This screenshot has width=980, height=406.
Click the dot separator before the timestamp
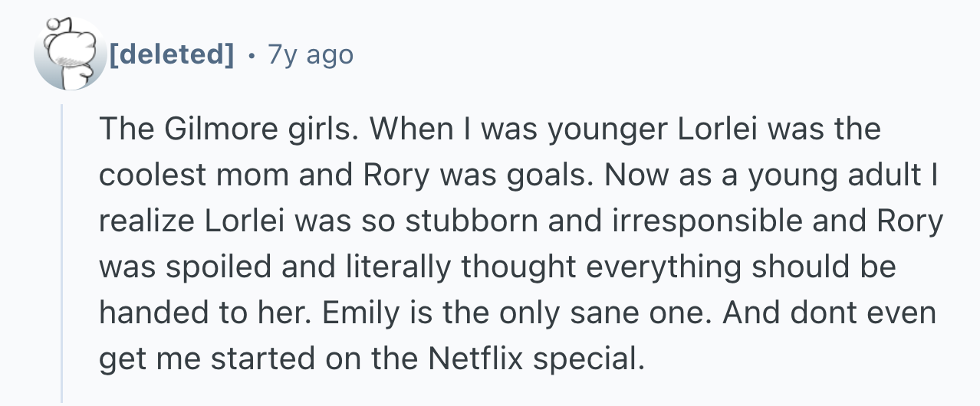point(250,55)
